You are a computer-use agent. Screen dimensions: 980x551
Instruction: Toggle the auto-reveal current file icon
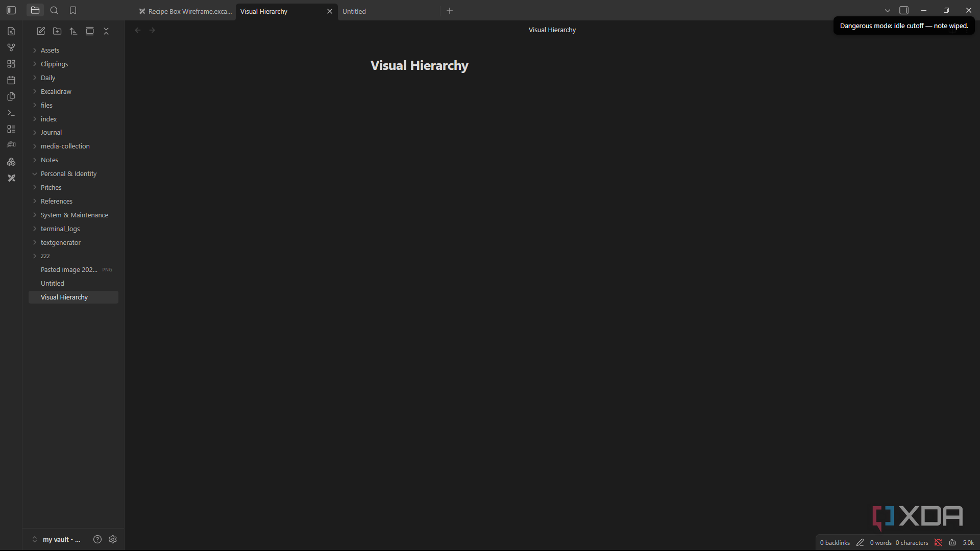pos(90,31)
